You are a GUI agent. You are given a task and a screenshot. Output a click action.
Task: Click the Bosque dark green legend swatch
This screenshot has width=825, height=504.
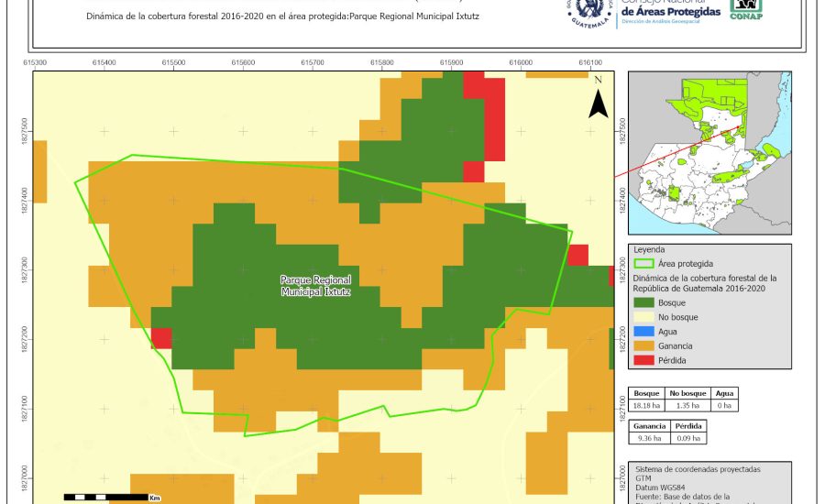click(x=645, y=302)
